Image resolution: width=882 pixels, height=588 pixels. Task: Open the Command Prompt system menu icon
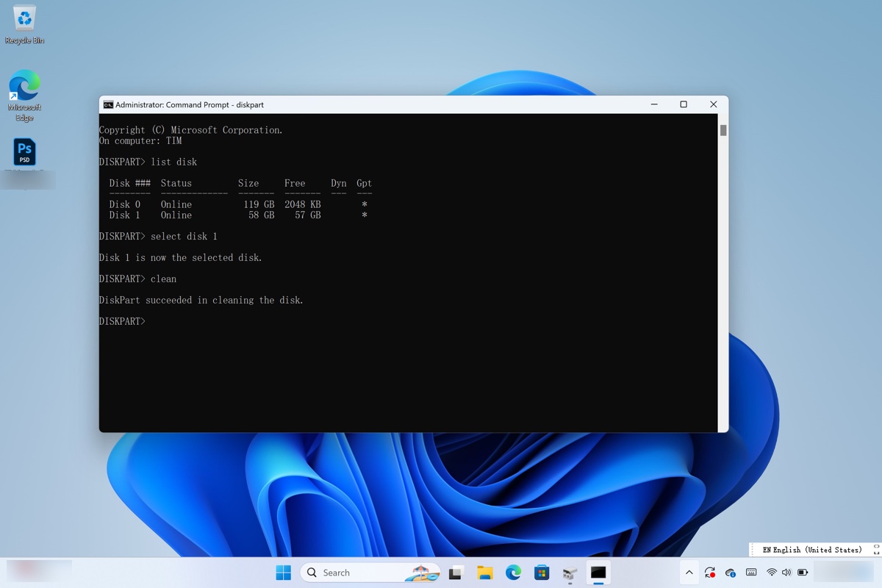(107, 104)
